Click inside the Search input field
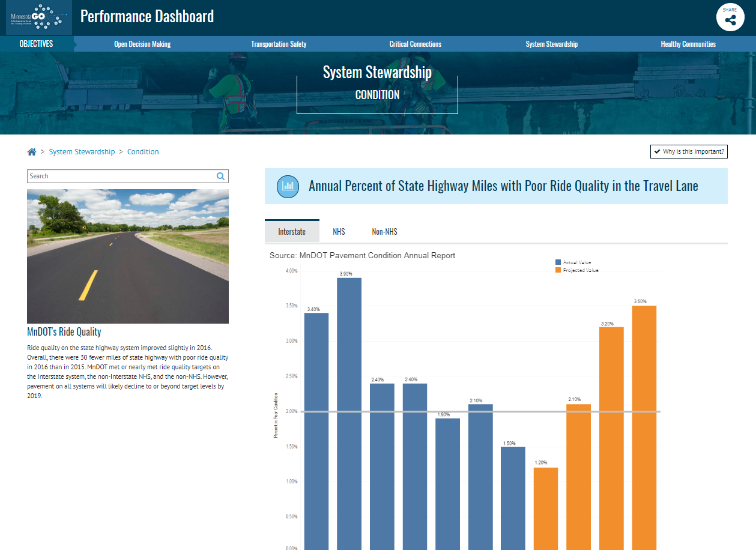756x550 pixels. pyautogui.click(x=120, y=176)
